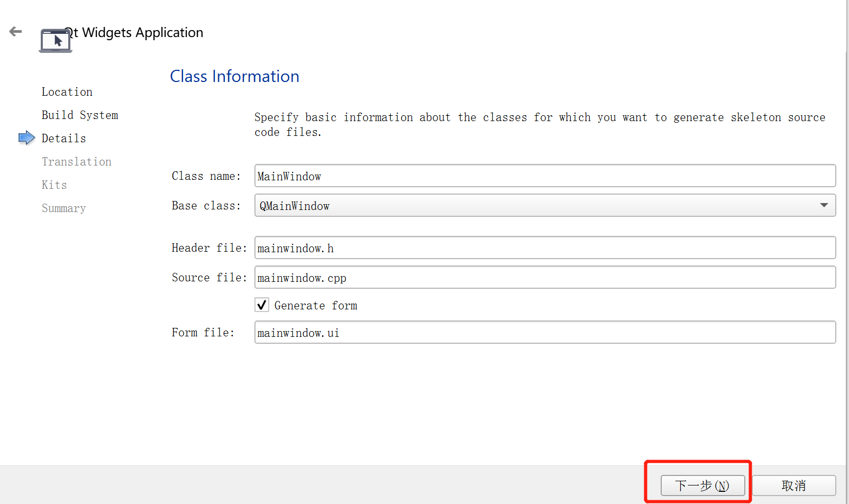This screenshot has width=849, height=504.
Task: Go back with the left arrow icon
Action: click(x=16, y=32)
